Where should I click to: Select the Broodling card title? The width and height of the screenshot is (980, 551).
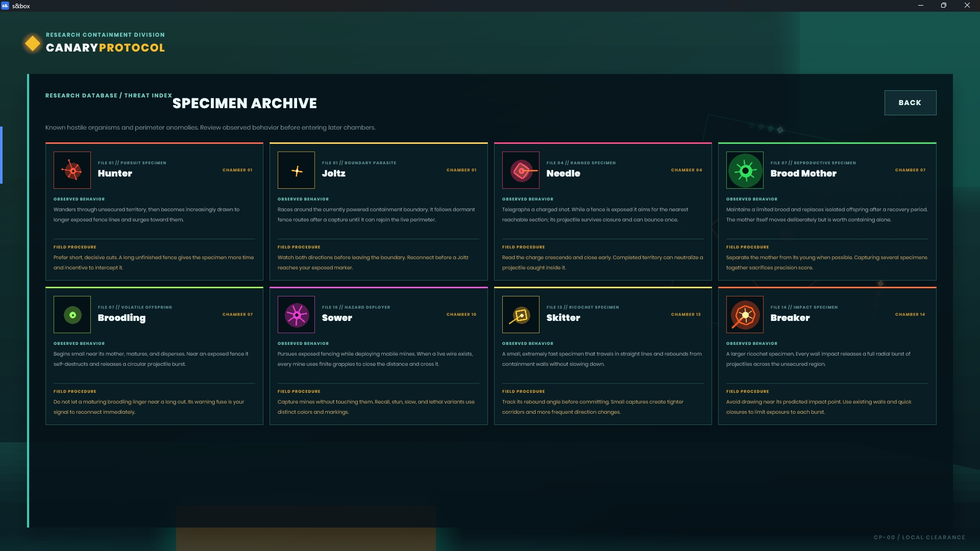(121, 318)
